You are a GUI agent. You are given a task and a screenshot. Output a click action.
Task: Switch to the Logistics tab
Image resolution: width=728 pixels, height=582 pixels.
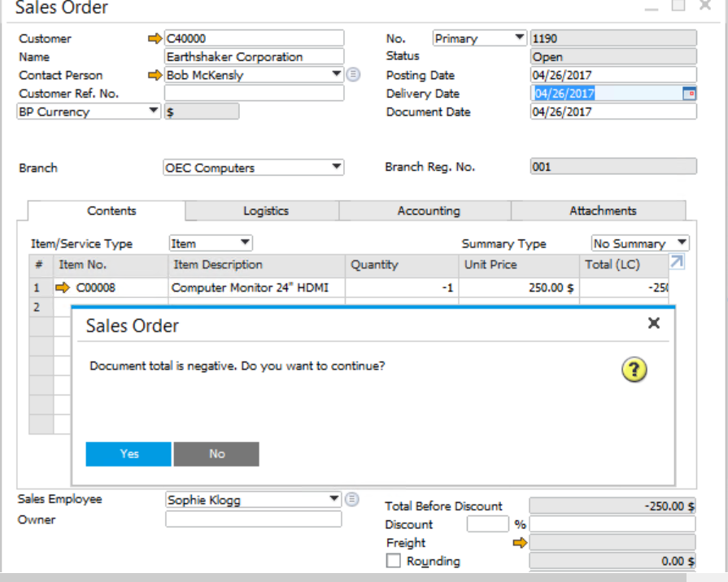click(x=265, y=211)
